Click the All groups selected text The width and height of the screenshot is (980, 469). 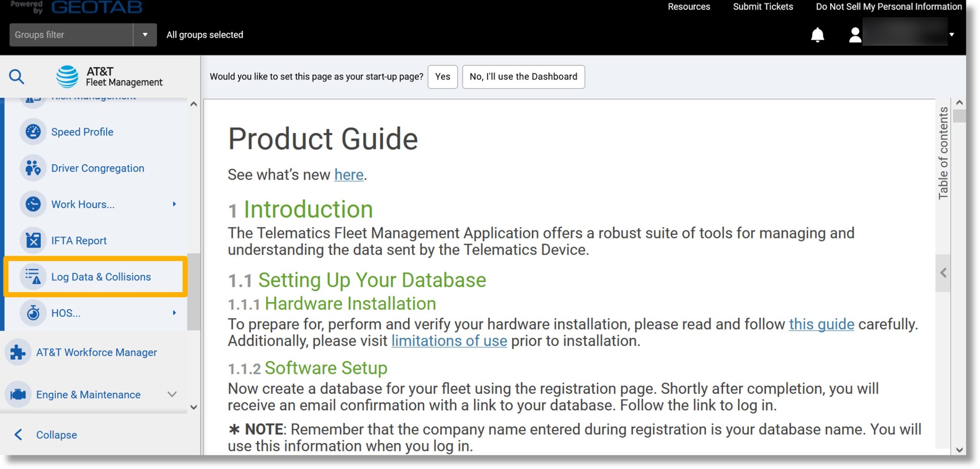pos(205,35)
